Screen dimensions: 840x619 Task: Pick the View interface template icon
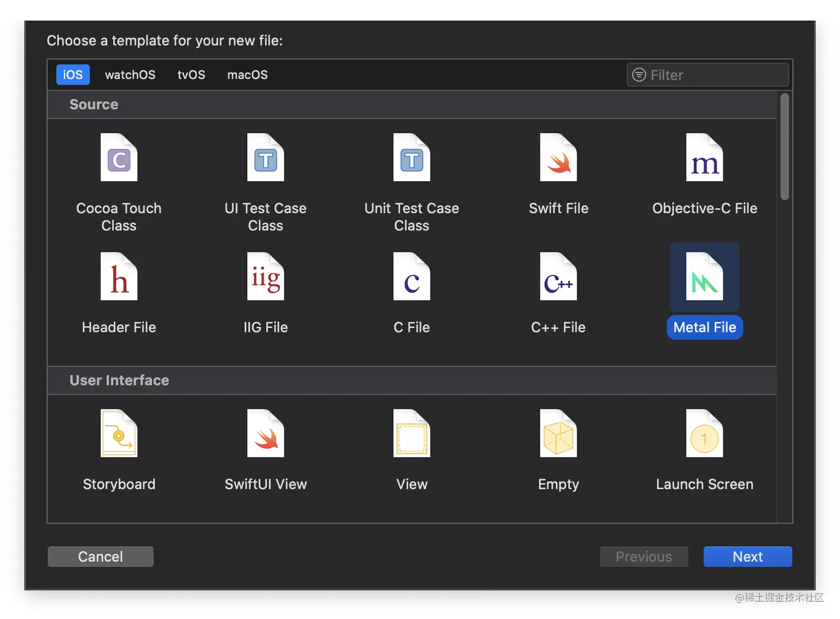click(412, 434)
